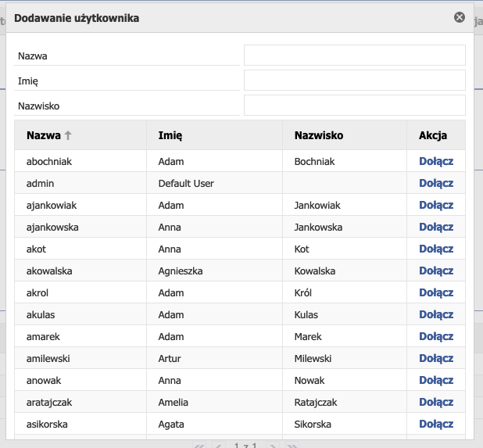This screenshot has width=483, height=448.
Task: Focus the Nazwa filter input field
Action: [355, 56]
